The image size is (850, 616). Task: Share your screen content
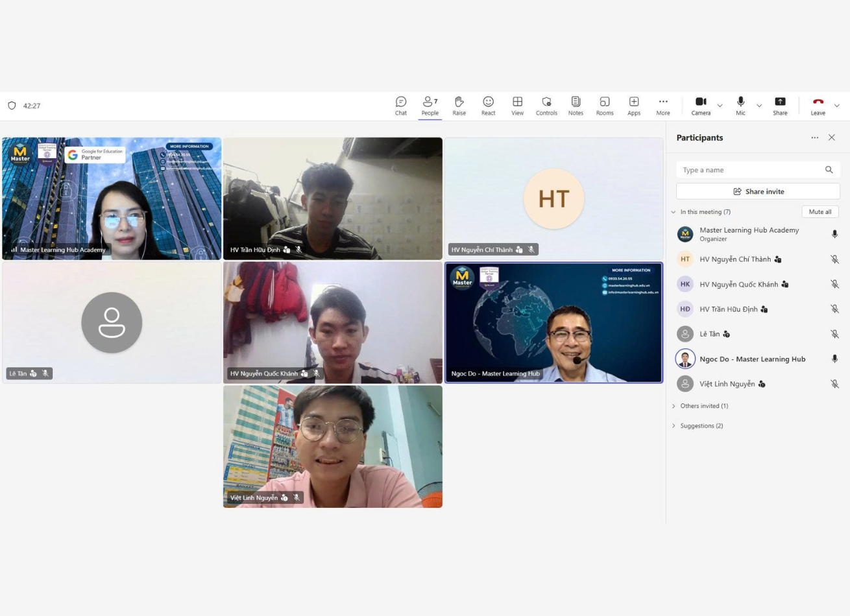(780, 106)
